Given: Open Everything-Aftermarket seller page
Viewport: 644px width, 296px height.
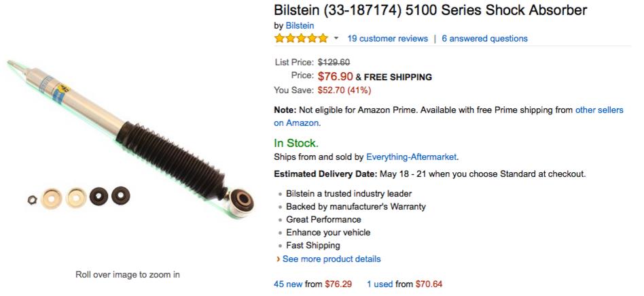Looking at the screenshot, I should (x=411, y=157).
